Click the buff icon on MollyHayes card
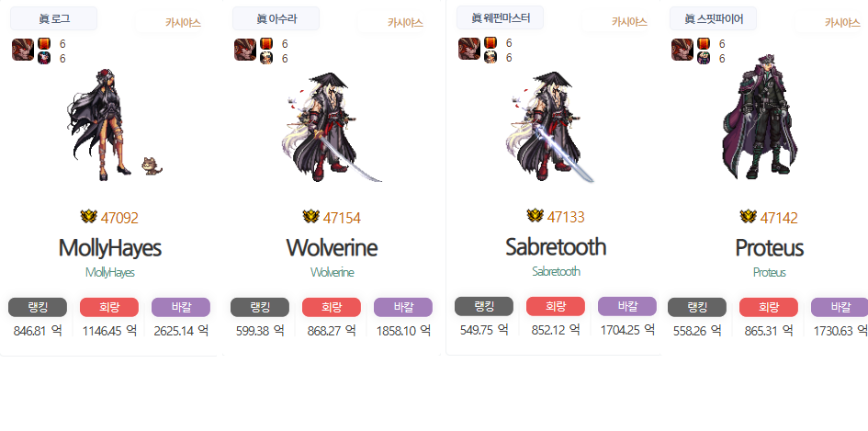The width and height of the screenshot is (868, 431). (23, 50)
